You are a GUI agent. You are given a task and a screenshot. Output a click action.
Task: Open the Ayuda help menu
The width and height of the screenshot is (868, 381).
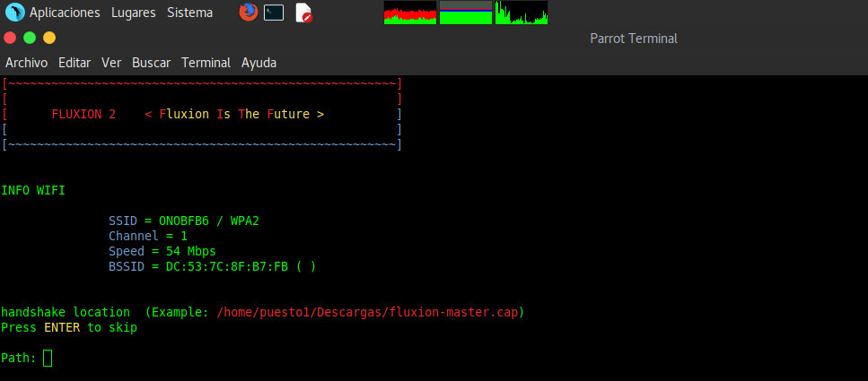pyautogui.click(x=259, y=63)
